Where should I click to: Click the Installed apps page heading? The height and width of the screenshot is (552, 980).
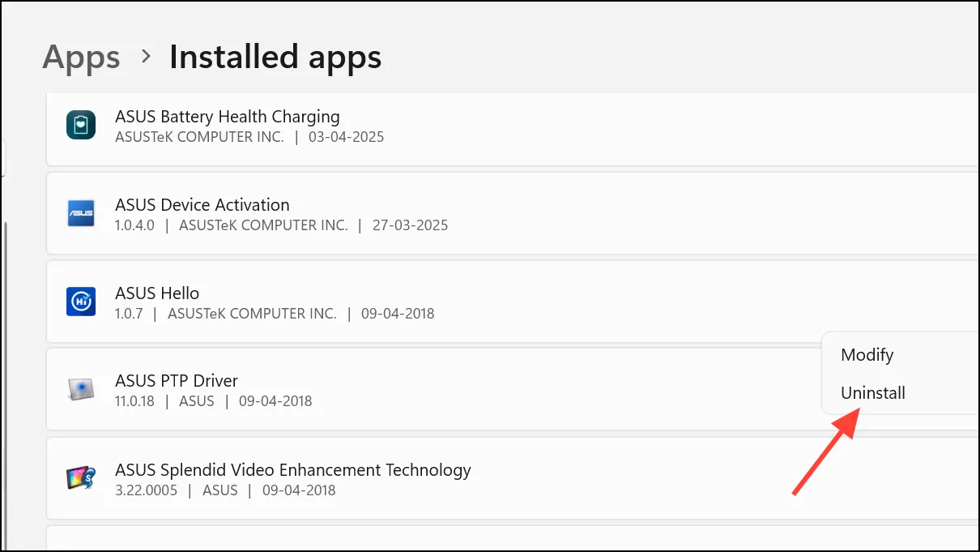[x=275, y=57]
